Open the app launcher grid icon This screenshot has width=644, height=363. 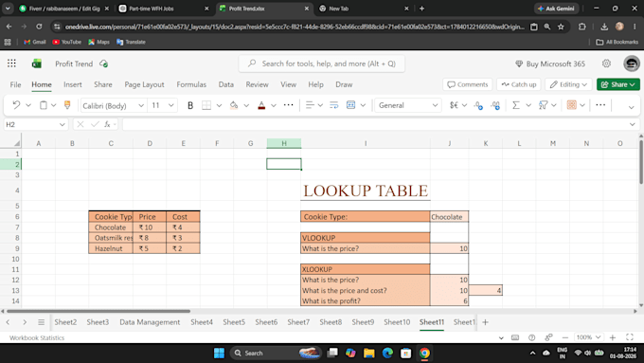11,64
